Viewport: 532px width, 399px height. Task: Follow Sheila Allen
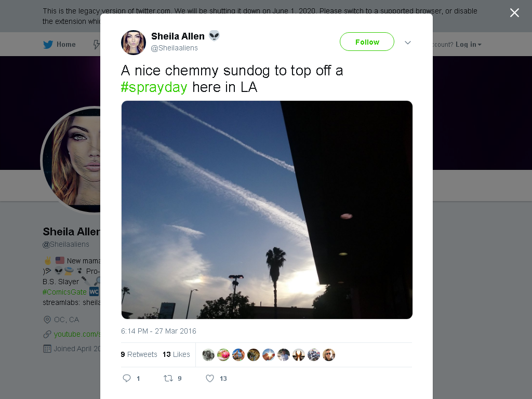click(367, 42)
